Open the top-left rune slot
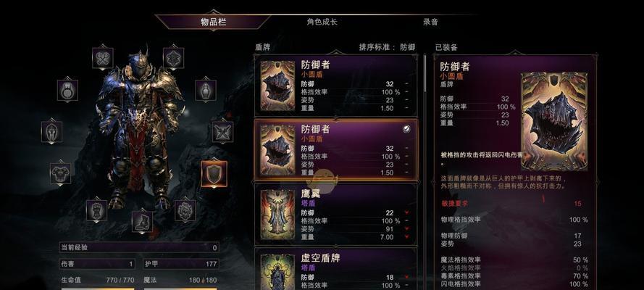This screenshot has width=644, height=290. click(x=103, y=58)
